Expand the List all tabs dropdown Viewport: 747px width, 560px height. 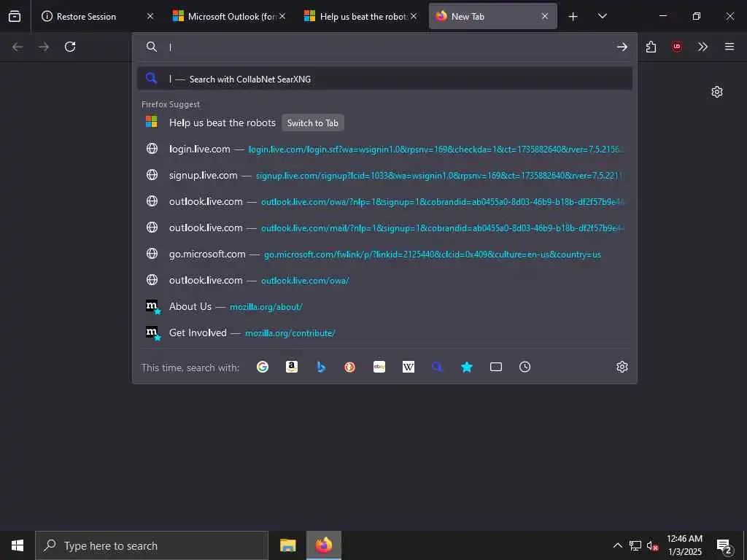(x=602, y=16)
